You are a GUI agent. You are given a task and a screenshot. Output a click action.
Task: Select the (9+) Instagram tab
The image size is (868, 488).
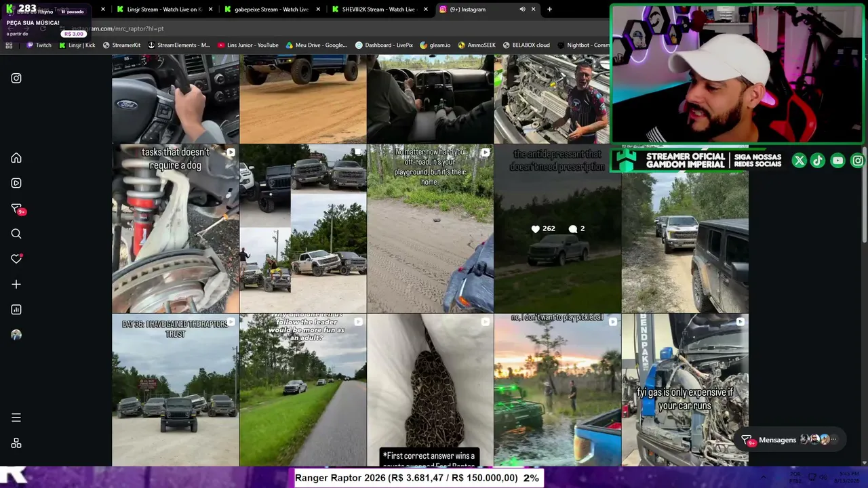(x=487, y=9)
